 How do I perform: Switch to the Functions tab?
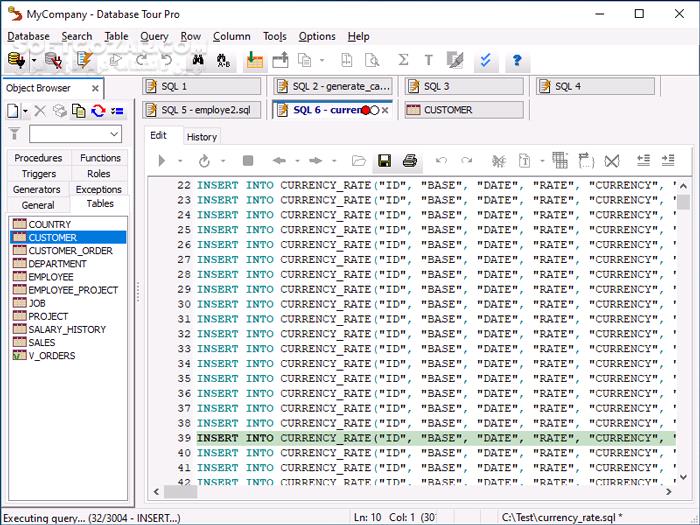[100, 158]
